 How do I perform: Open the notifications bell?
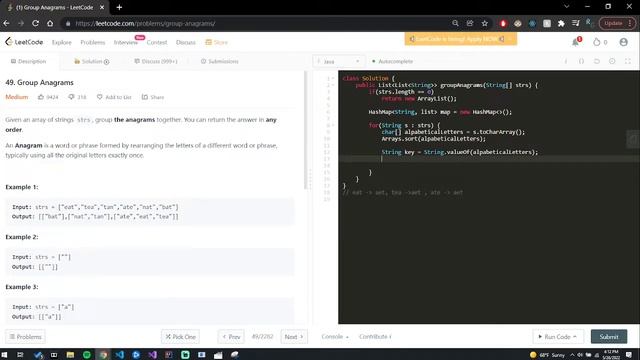pyautogui.click(x=576, y=42)
